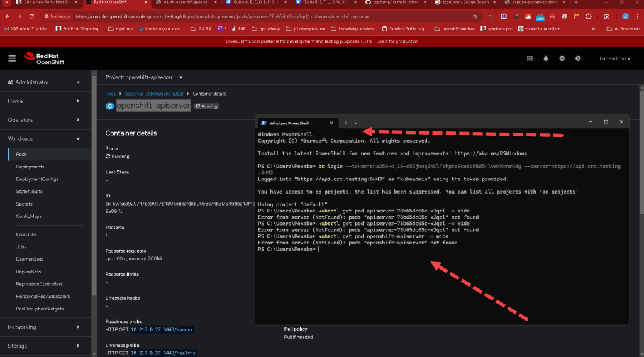Open ReplicaSets in the sidebar
Viewport: 644px width, 357px height.
[28, 272]
